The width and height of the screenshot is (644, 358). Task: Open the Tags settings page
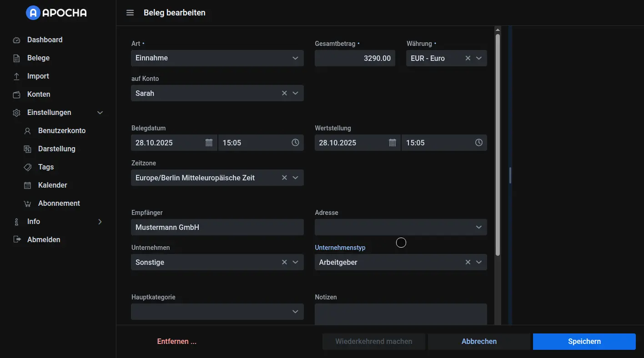[x=46, y=167]
